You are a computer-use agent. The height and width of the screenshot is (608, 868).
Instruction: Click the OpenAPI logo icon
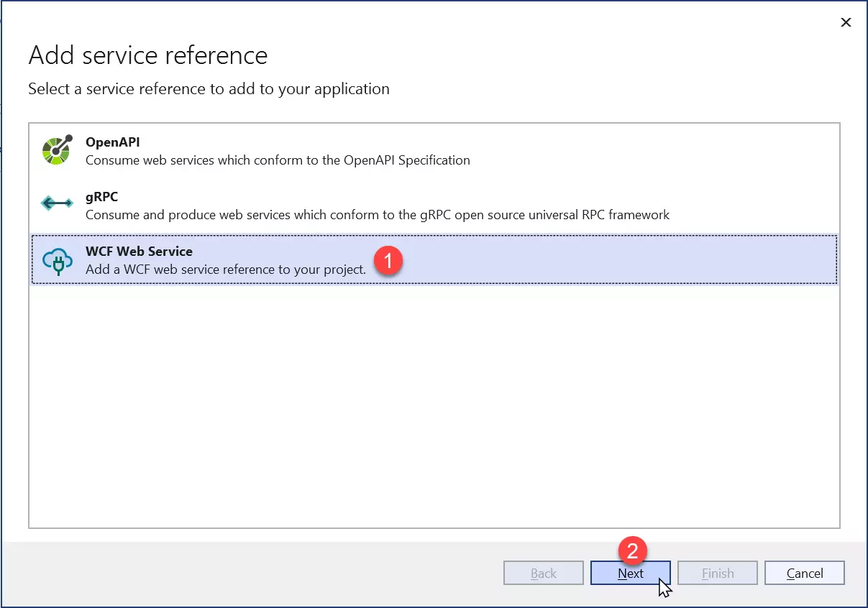(58, 149)
